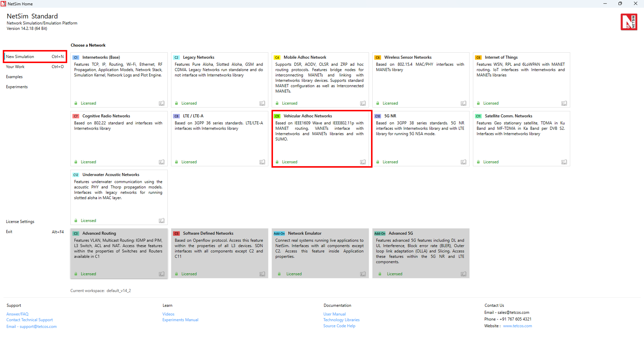Open Your Work from sidebar
644x346 pixels.
[15, 67]
